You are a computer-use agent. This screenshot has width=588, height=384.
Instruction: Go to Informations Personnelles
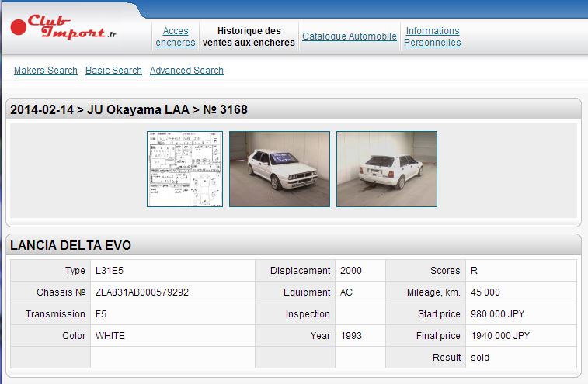tap(433, 36)
